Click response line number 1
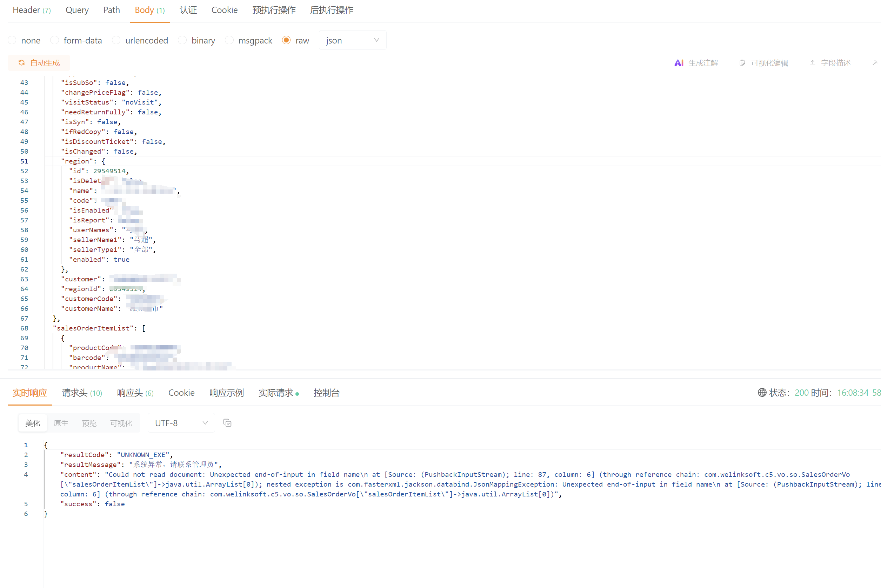The height and width of the screenshot is (588, 881). 26,445
